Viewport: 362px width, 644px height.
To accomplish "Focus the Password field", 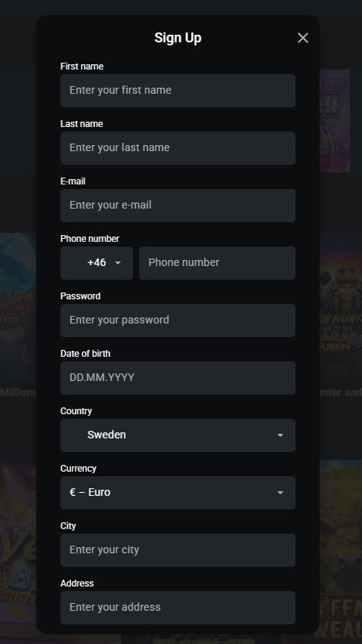I will click(178, 320).
